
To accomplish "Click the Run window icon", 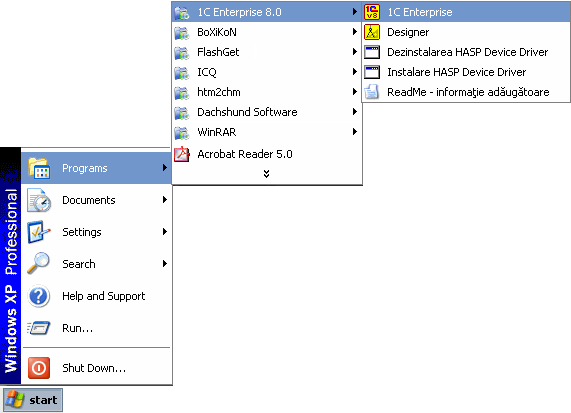I will tap(39, 328).
